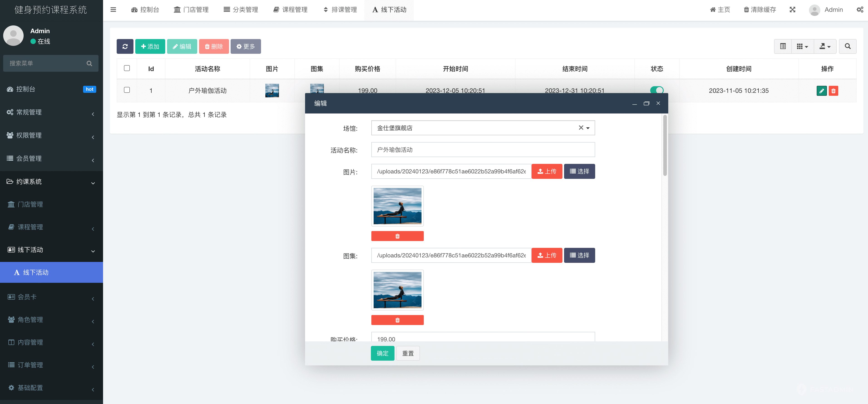
Task: Click 清除缓存 trash option in header
Action: click(760, 10)
